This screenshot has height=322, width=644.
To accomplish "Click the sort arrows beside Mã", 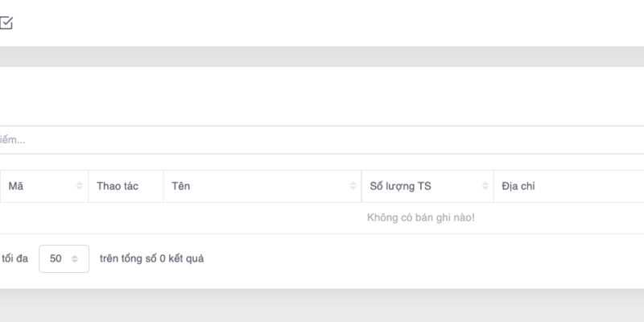I will tap(79, 186).
